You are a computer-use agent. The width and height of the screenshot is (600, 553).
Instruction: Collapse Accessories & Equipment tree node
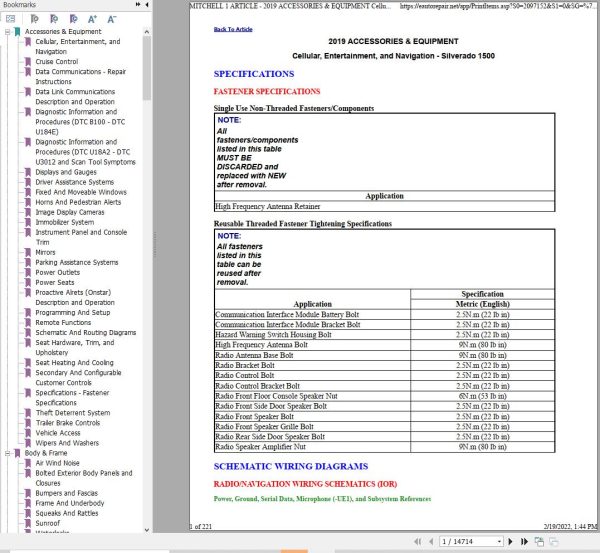pyautogui.click(x=7, y=32)
